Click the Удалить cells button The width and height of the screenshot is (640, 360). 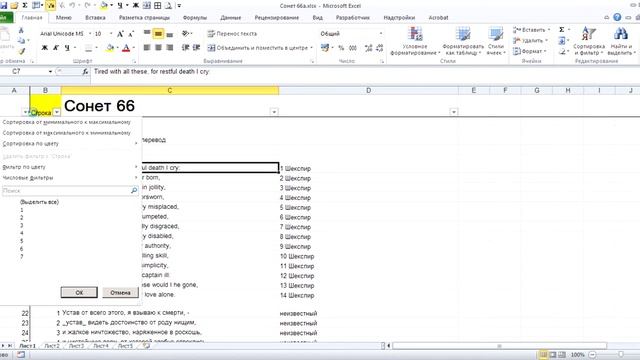tap(530, 40)
